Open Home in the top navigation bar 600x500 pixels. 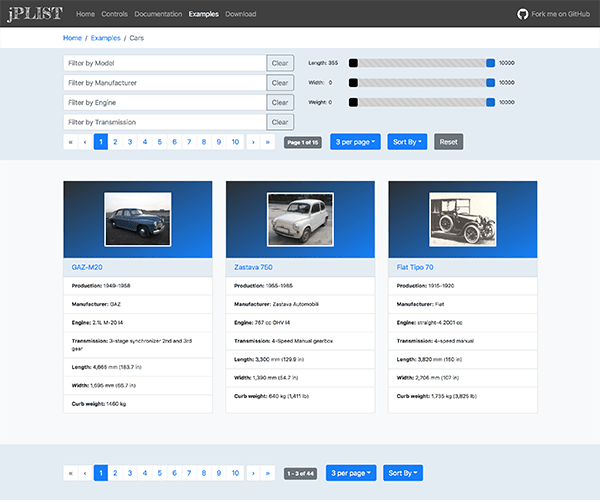(85, 14)
